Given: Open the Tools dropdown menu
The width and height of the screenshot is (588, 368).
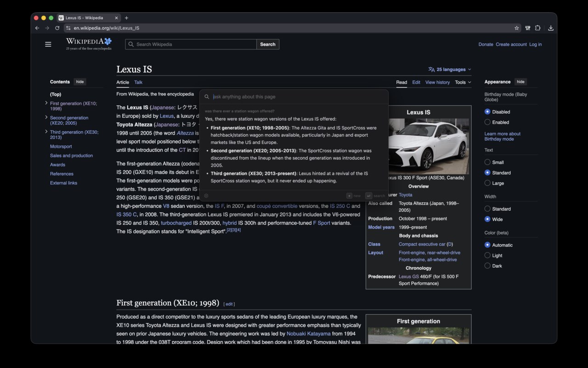Looking at the screenshot, I should tap(463, 82).
